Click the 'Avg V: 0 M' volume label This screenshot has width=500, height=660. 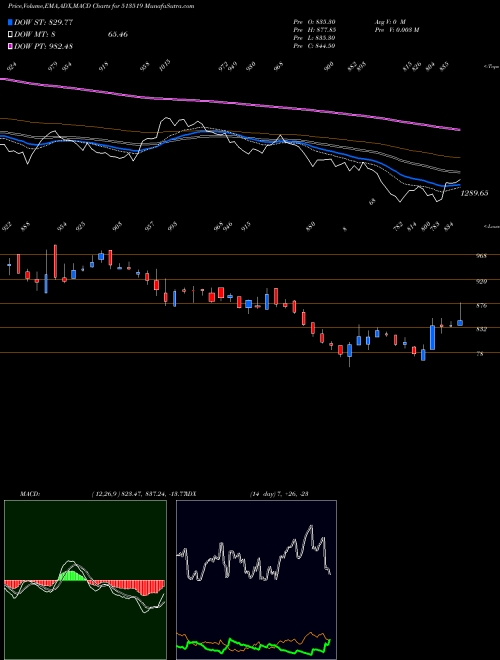[x=389, y=22]
